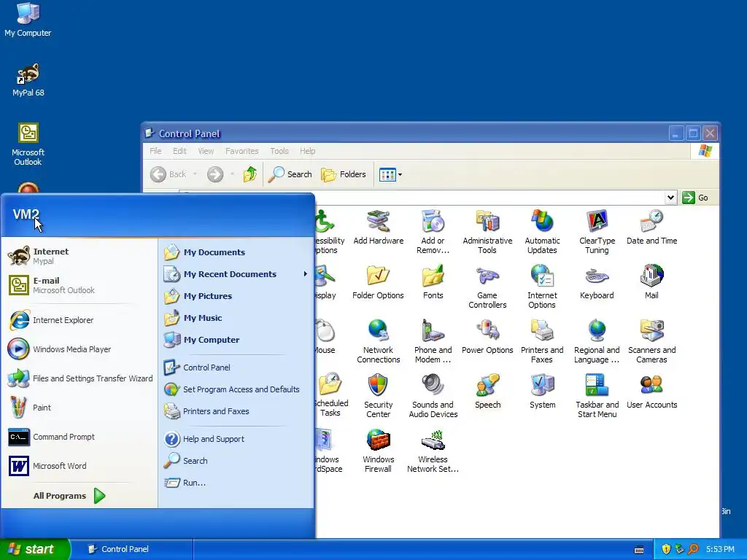Open My Music from Start menu
This screenshot has width=747, height=560.
pos(236,318)
